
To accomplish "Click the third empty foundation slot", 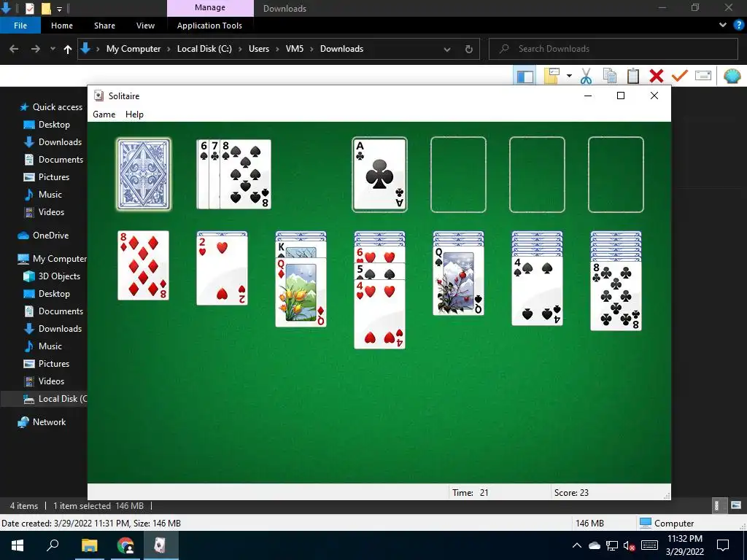I will (x=538, y=174).
